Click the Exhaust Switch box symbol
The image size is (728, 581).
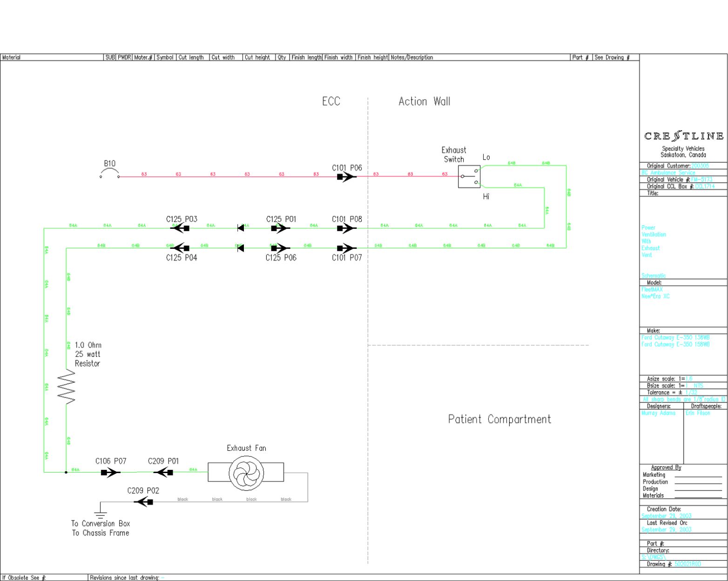point(469,177)
